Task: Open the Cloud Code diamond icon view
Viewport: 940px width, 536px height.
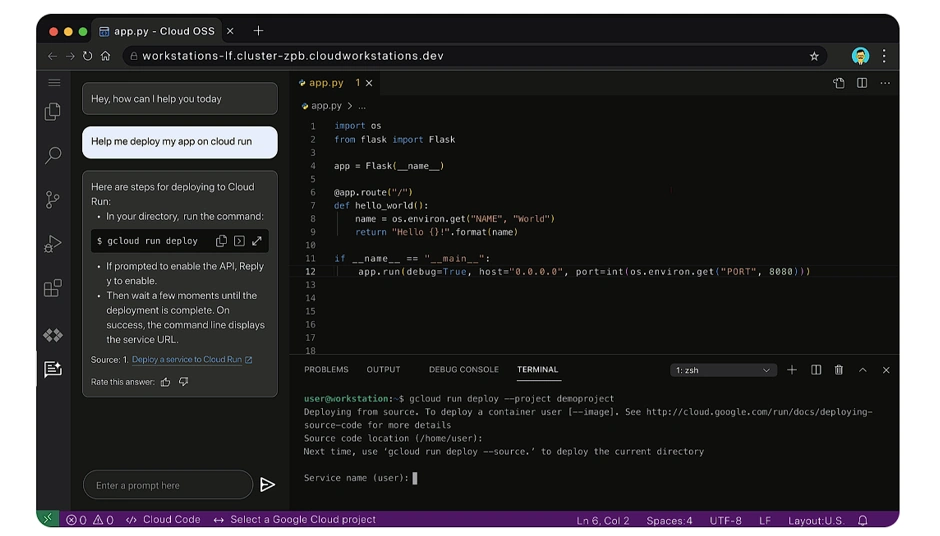Action: (53, 335)
